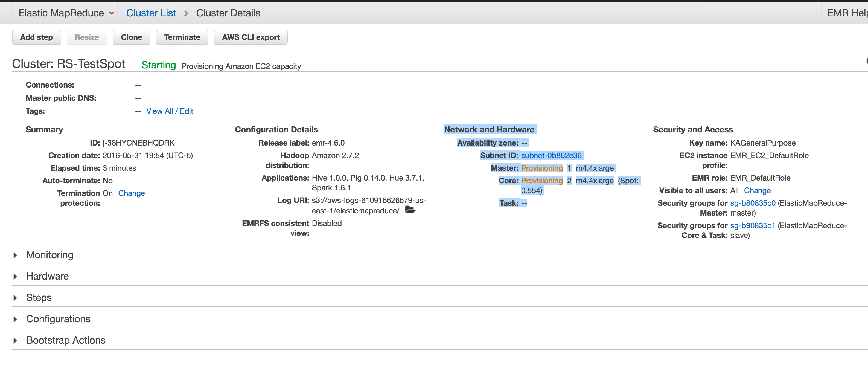Click the Network and Hardware heading
The width and height of the screenshot is (868, 383).
point(489,129)
